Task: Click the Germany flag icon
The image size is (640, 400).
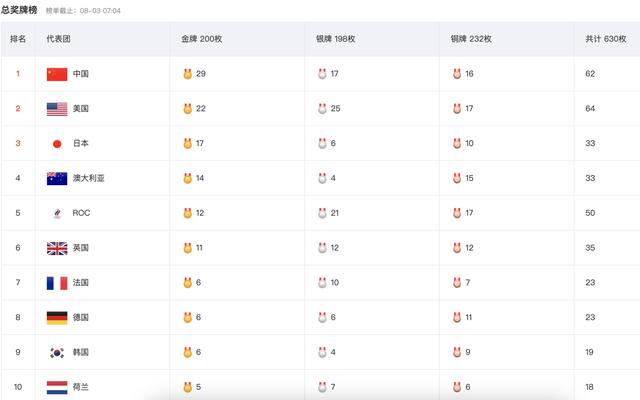Action: tap(57, 318)
